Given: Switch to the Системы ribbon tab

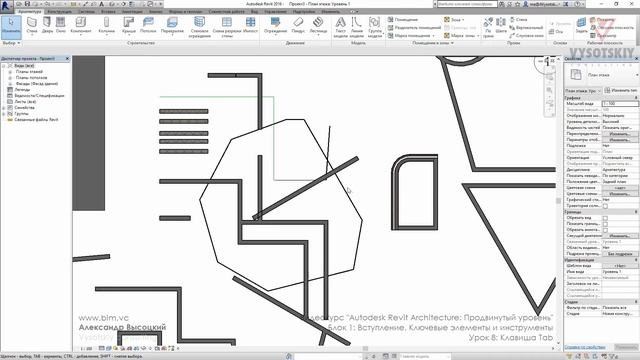Looking at the screenshot, I should (86, 12).
